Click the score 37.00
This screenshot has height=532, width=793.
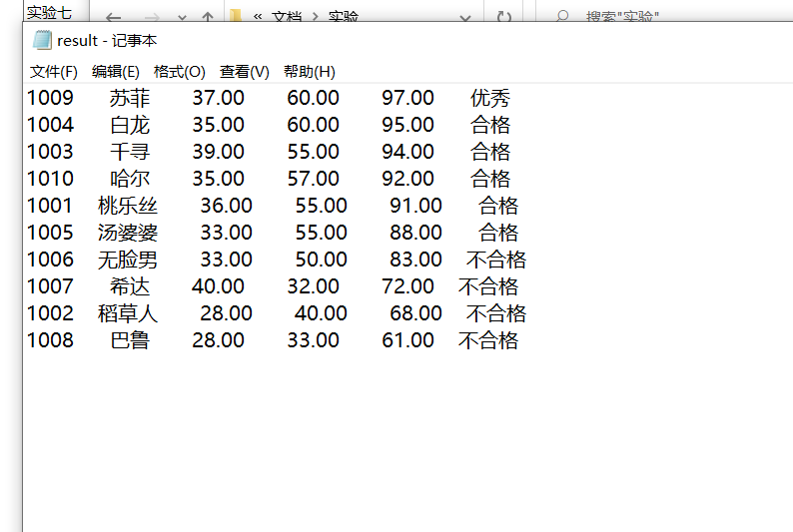pyautogui.click(x=218, y=98)
